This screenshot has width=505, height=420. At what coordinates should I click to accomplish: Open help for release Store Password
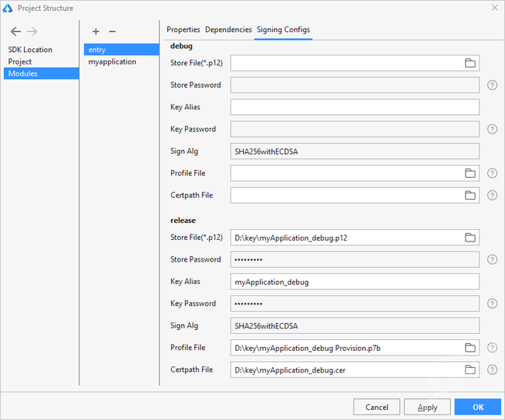click(492, 259)
